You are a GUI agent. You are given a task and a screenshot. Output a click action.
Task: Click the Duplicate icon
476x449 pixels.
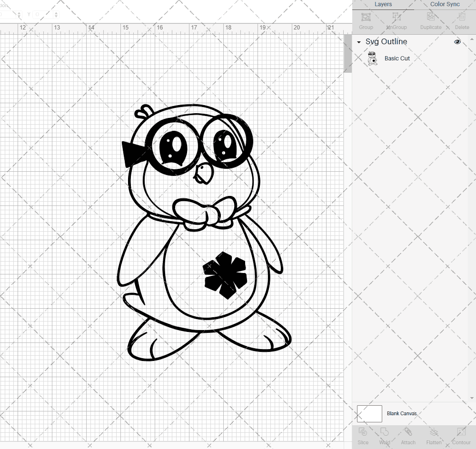(x=430, y=19)
